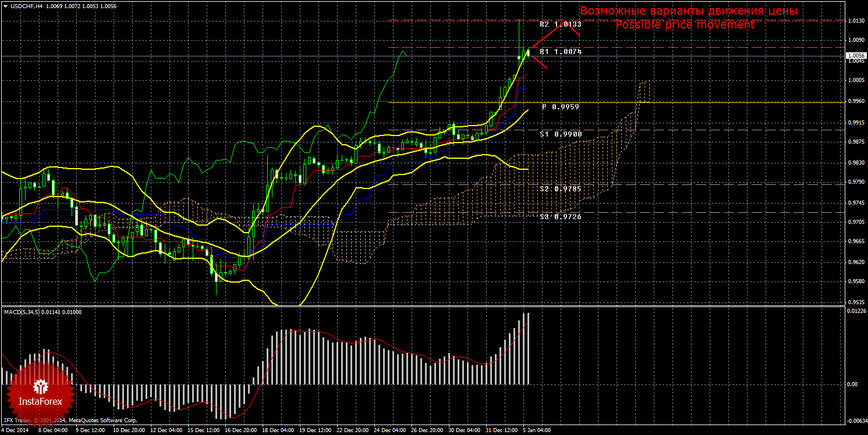
Task: Click the current price tag 1.0056
Action: (x=855, y=56)
